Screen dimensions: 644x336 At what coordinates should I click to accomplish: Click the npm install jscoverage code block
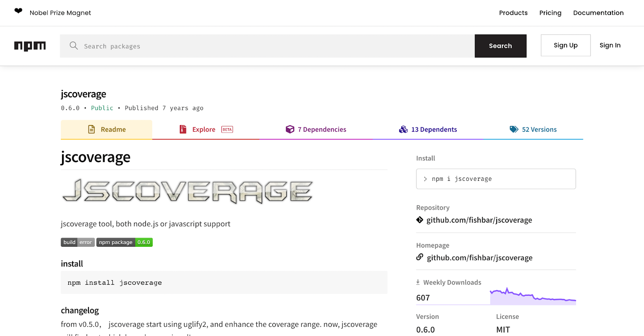click(224, 283)
